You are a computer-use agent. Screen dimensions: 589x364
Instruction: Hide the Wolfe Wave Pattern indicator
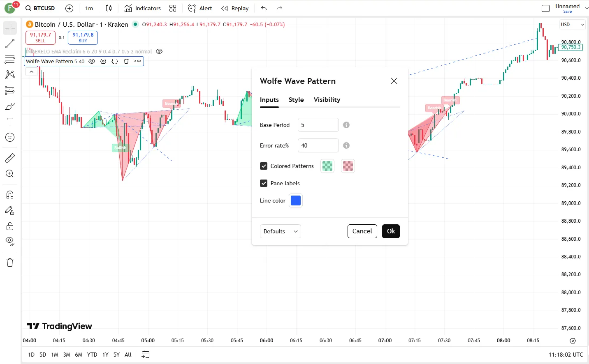[92, 61]
